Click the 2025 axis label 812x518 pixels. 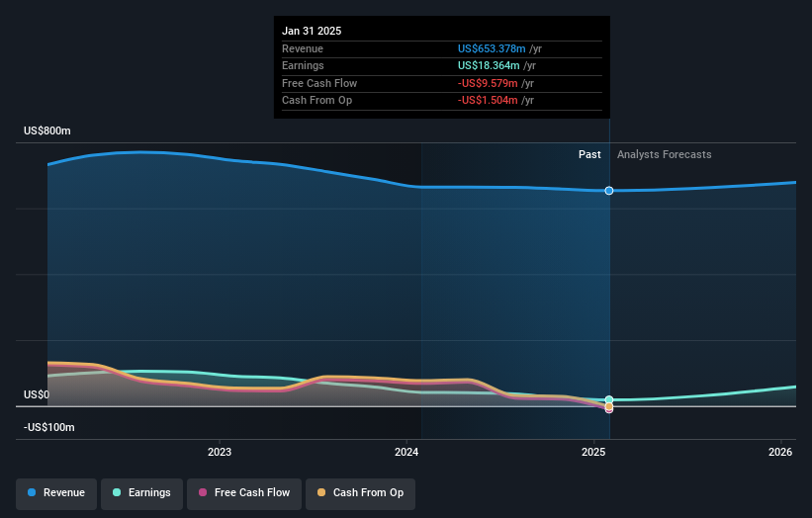pos(593,453)
